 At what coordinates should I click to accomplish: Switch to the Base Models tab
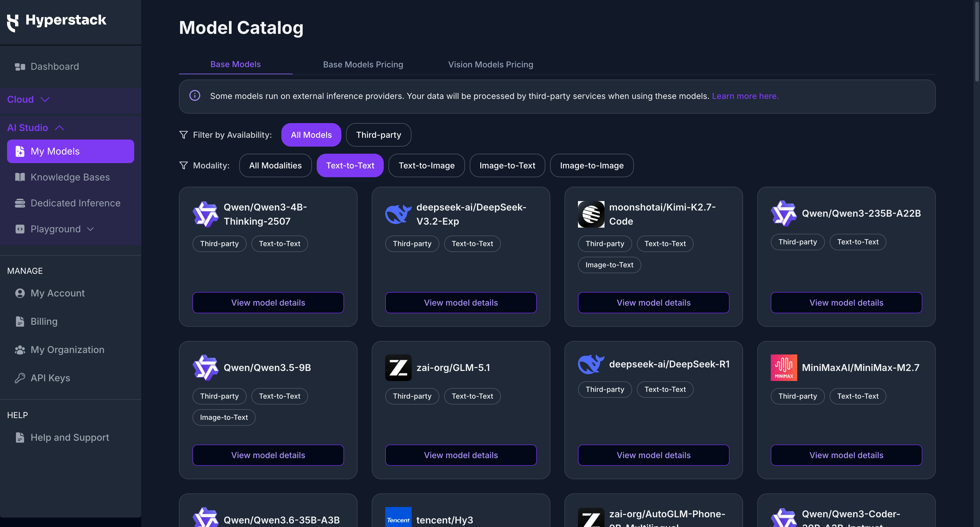[235, 64]
